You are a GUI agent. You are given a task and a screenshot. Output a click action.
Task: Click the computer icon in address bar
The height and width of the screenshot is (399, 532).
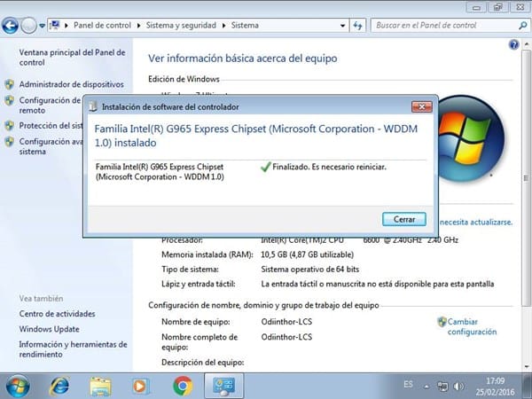55,25
